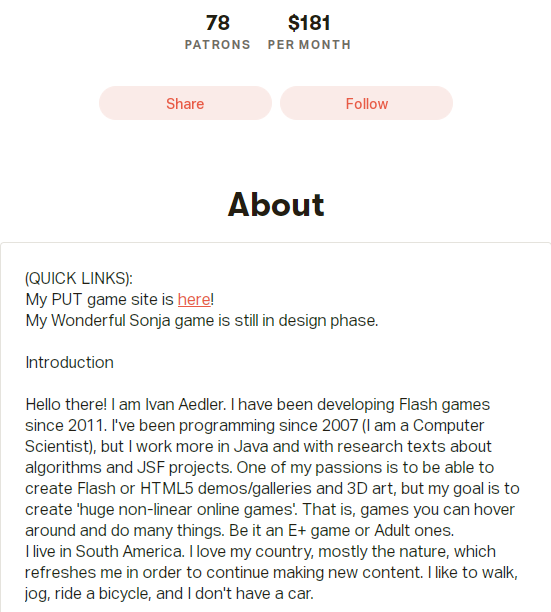The height and width of the screenshot is (612, 551).
Task: Select the About heading
Action: click(x=276, y=205)
